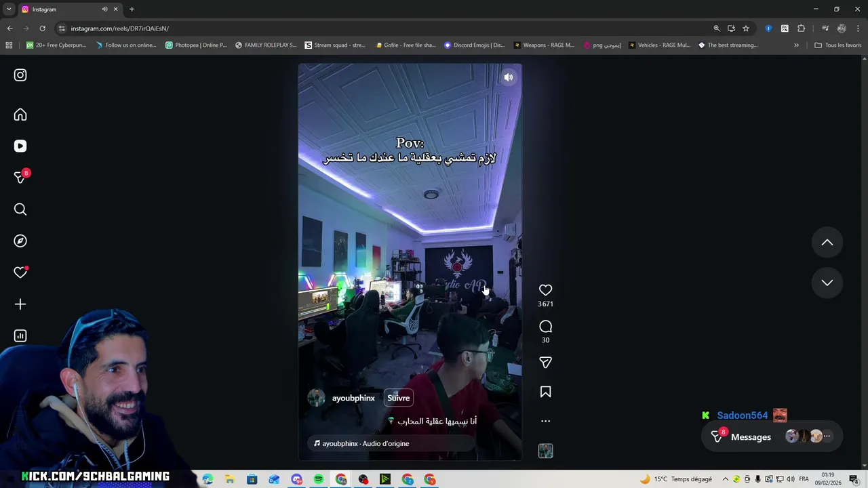This screenshot has height=488, width=868.
Task: Open the reel's three-dot more options
Action: (545, 421)
